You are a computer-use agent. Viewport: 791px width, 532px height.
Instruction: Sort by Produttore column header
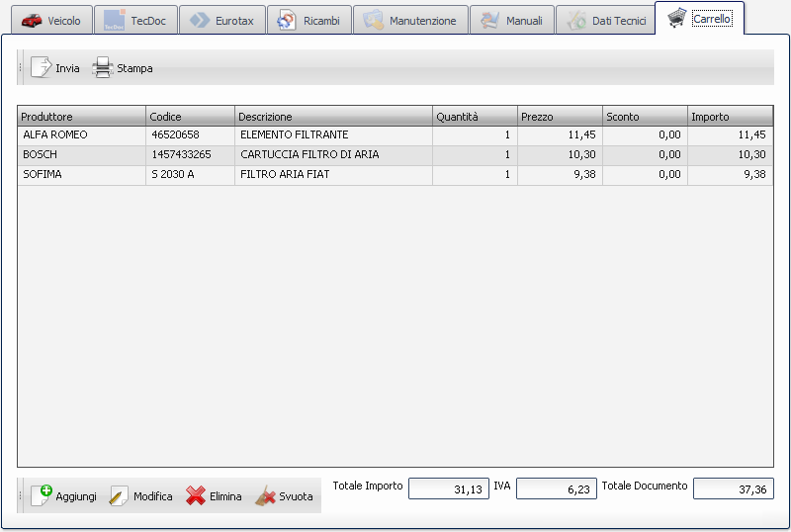[x=82, y=116]
